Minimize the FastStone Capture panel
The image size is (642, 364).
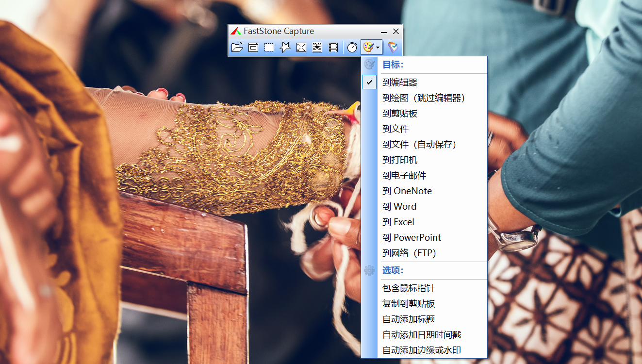coord(384,31)
